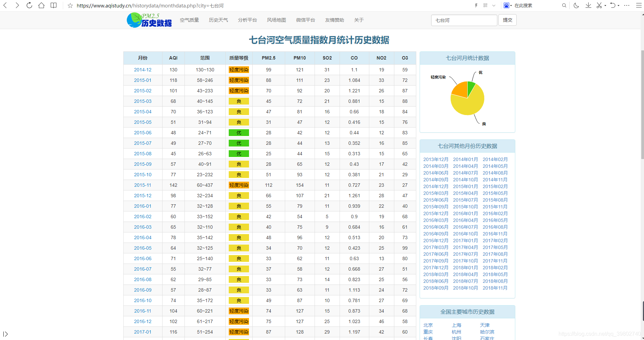Open the browser hamburger menu

639,5
